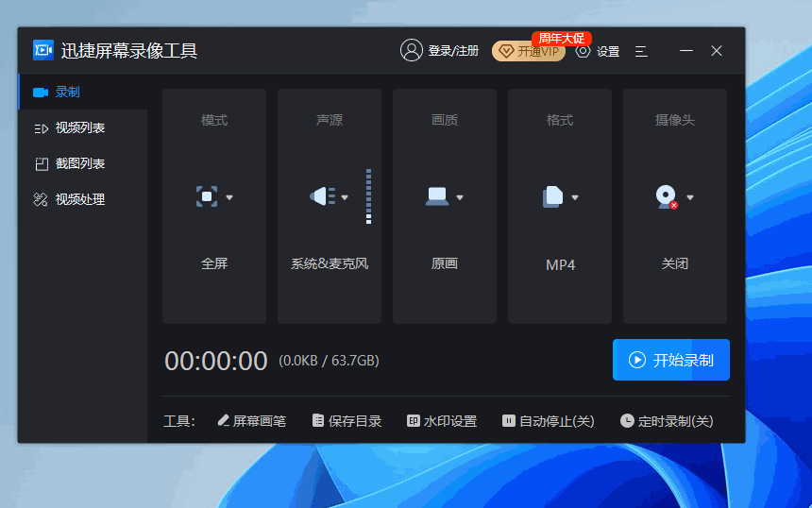The image size is (812, 508).
Task: Click the 迅捷屏幕录像工具 app logo icon
Action: (43, 50)
